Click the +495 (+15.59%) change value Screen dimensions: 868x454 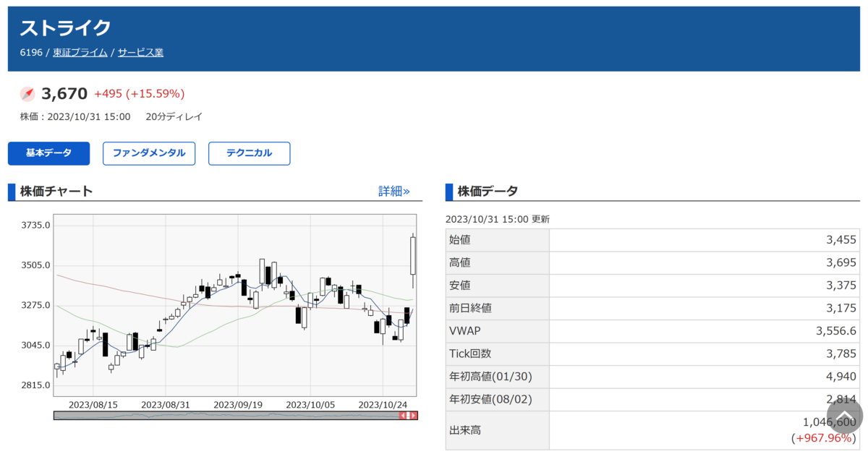(x=140, y=94)
